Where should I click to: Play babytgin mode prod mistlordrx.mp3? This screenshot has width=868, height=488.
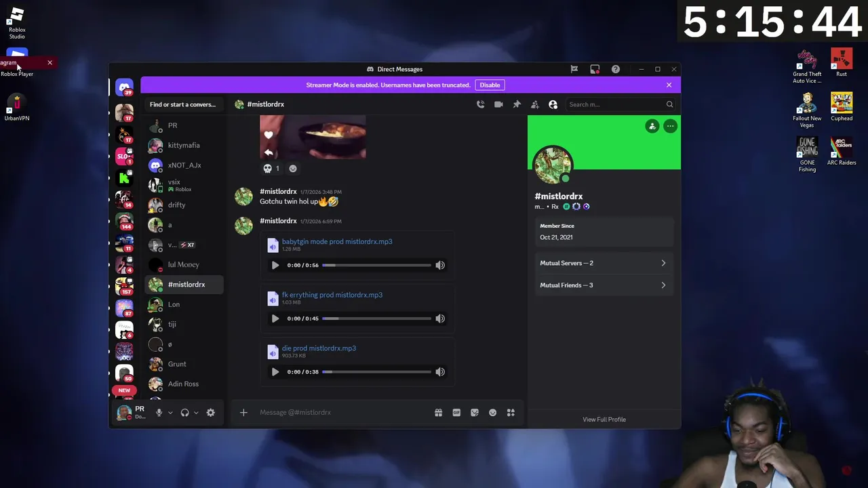[275, 265]
